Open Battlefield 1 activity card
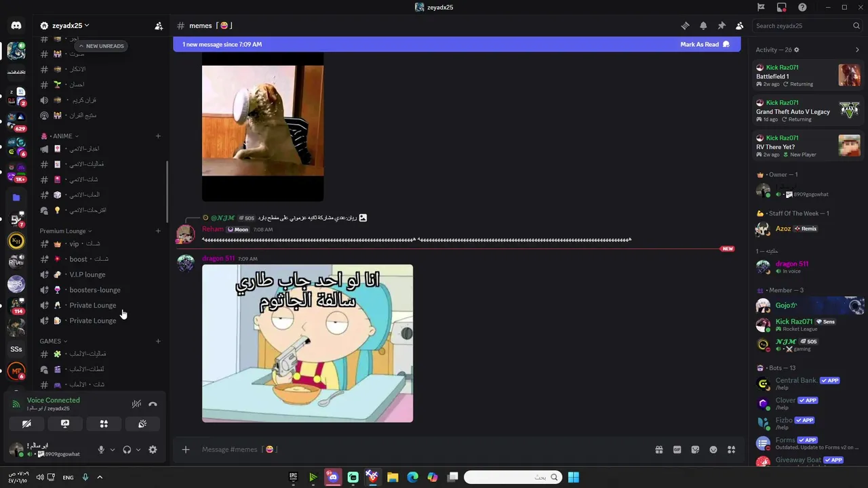The width and height of the screenshot is (868, 488). (x=808, y=76)
